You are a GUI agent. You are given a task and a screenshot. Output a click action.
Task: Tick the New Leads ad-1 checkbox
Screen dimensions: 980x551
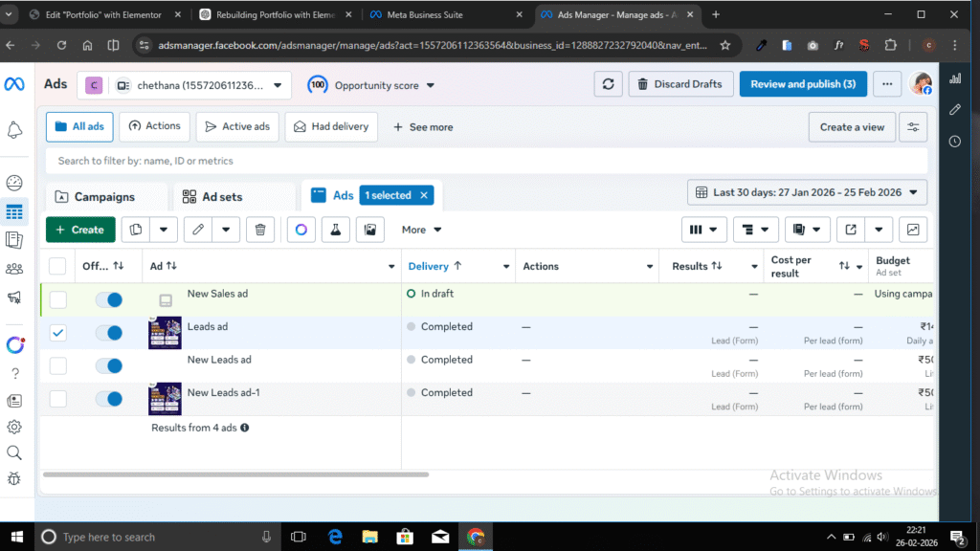[x=58, y=399]
